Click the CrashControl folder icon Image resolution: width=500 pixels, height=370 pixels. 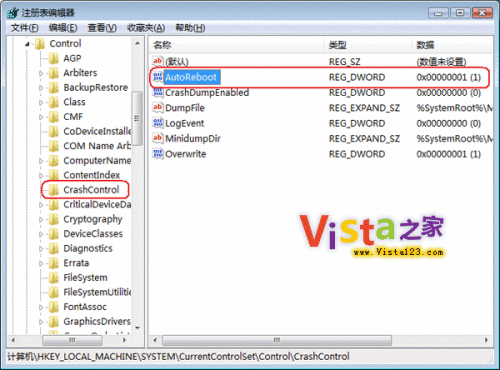pyautogui.click(x=54, y=190)
